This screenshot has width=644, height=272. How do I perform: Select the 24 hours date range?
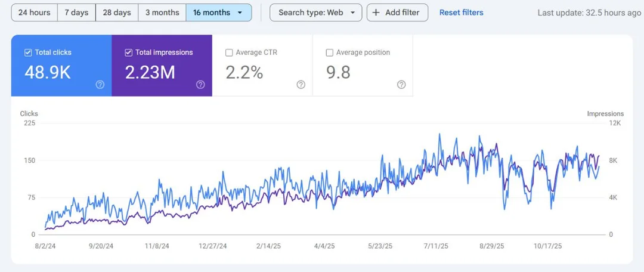(35, 13)
